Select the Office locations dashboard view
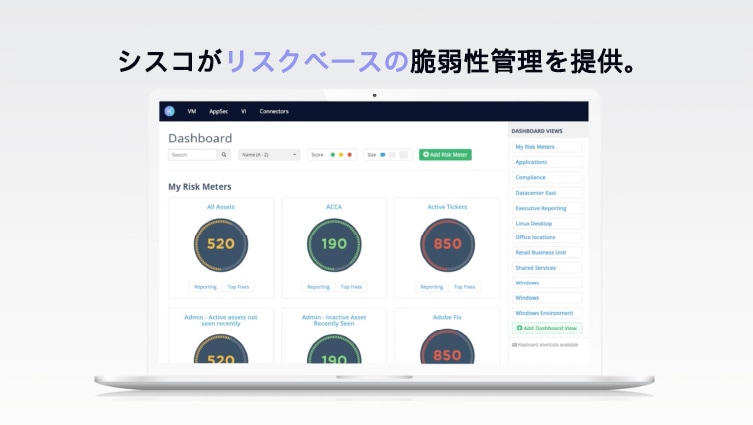The height and width of the screenshot is (425, 753). click(547, 237)
